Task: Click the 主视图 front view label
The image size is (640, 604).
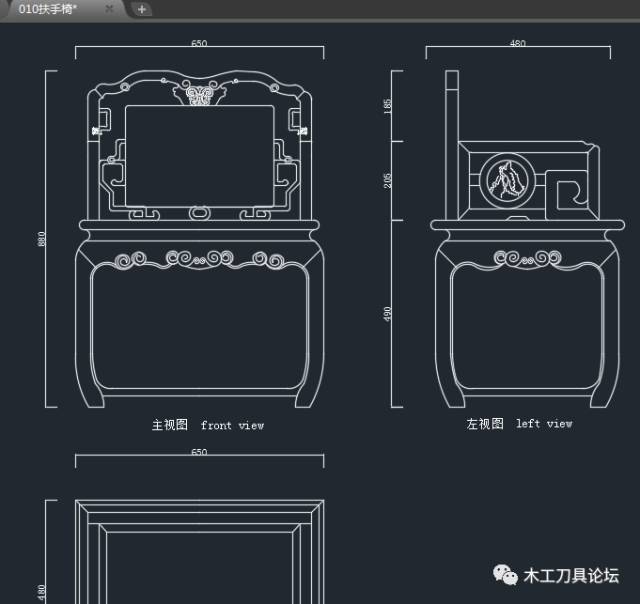Action: click(208, 425)
